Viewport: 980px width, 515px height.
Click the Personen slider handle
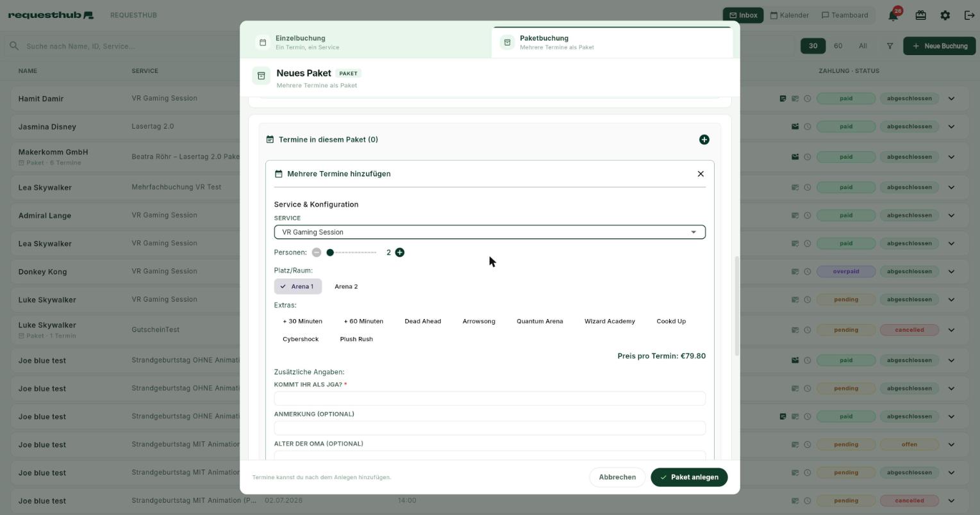pos(330,252)
